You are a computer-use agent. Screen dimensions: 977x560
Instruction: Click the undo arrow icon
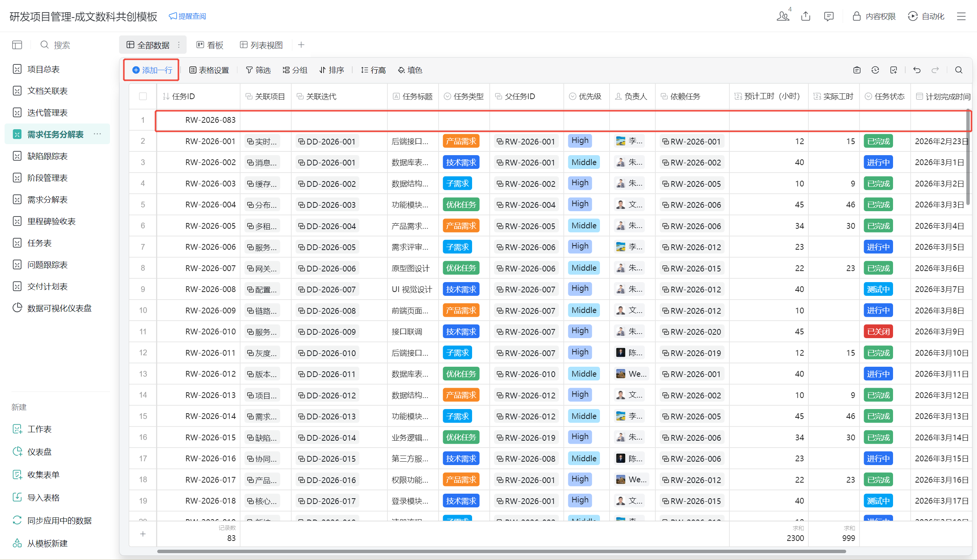tap(917, 70)
